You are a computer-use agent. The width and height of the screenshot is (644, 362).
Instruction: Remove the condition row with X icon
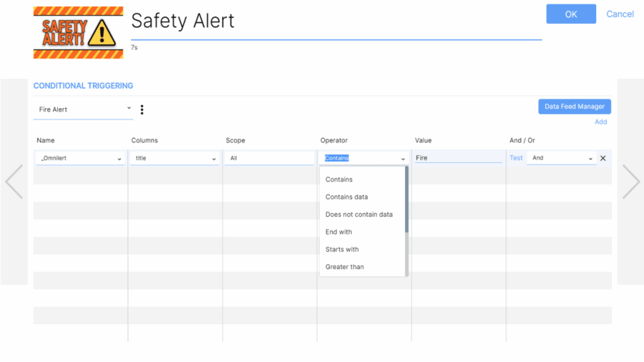pos(603,158)
